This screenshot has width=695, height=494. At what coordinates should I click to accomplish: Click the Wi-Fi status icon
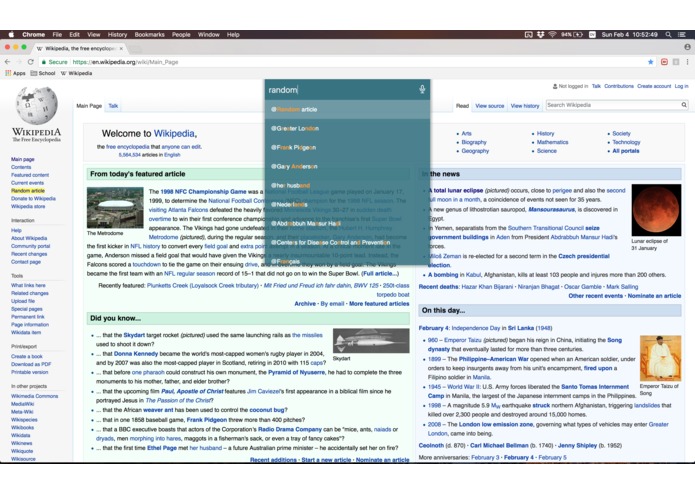[x=552, y=35]
